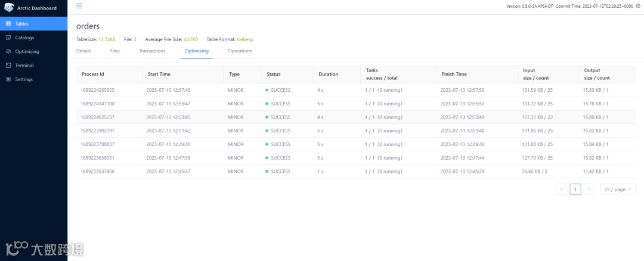Collapse the sidebar with the menu fold icon
The height and width of the screenshot is (261, 644).
coord(79,6)
